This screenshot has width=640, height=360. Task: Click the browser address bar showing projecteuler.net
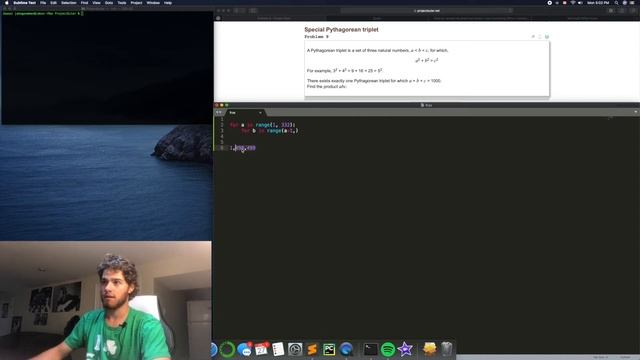(x=427, y=11)
